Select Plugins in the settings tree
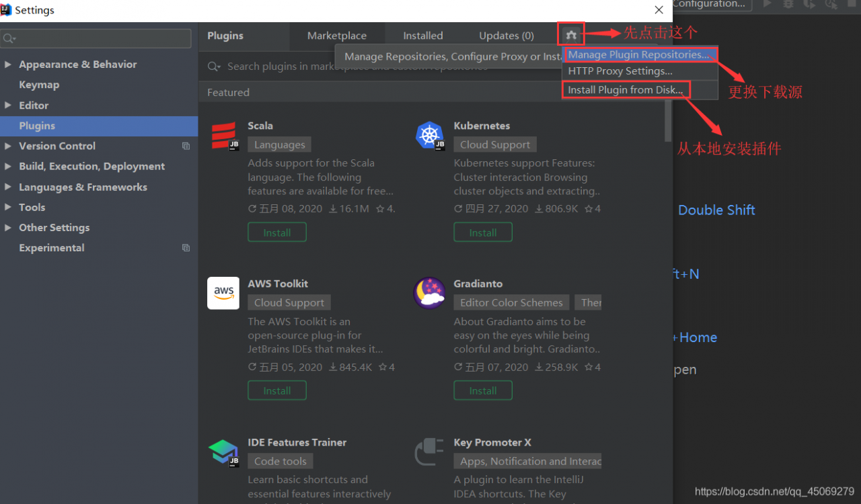The height and width of the screenshot is (504, 861). pos(99,126)
